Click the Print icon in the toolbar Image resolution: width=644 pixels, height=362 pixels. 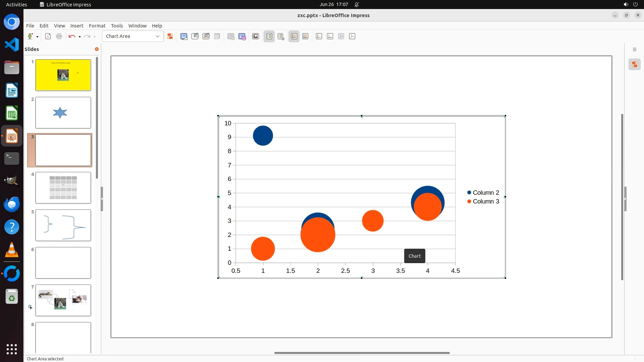(59, 36)
